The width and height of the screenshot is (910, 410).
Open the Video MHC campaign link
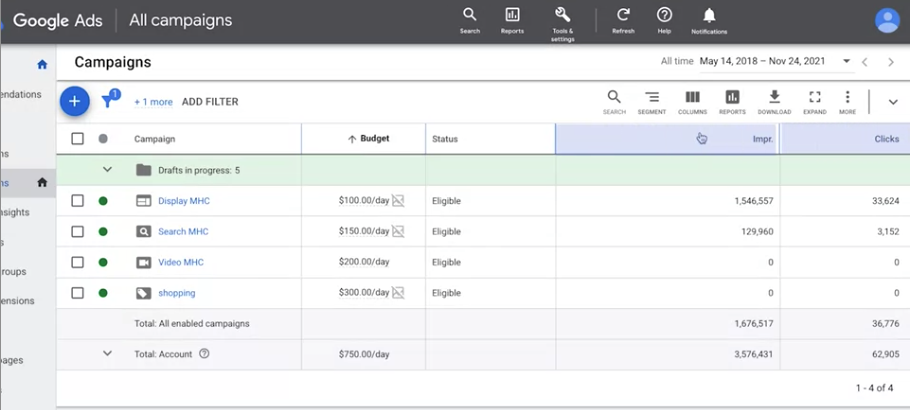[181, 262]
